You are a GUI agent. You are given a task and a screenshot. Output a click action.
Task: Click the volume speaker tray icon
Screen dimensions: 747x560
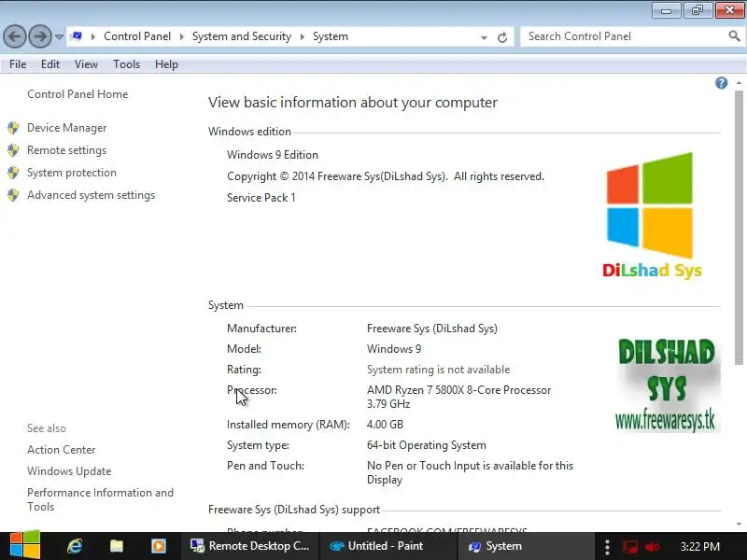(653, 547)
